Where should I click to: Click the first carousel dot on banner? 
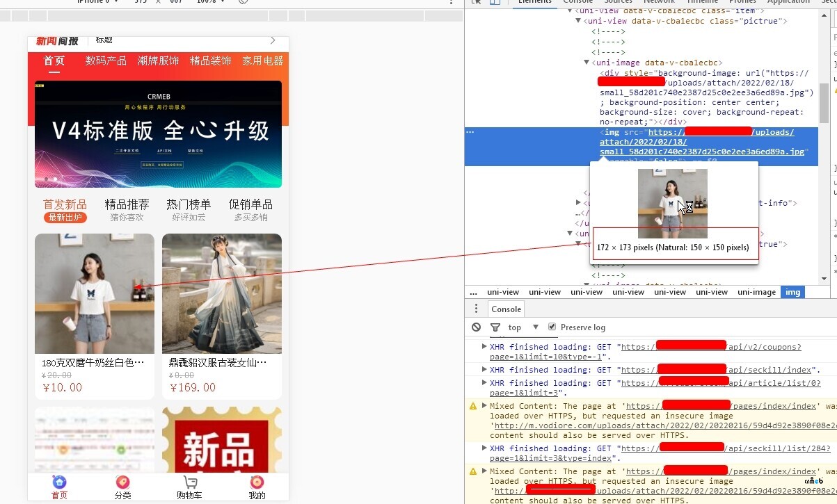[x=47, y=179]
